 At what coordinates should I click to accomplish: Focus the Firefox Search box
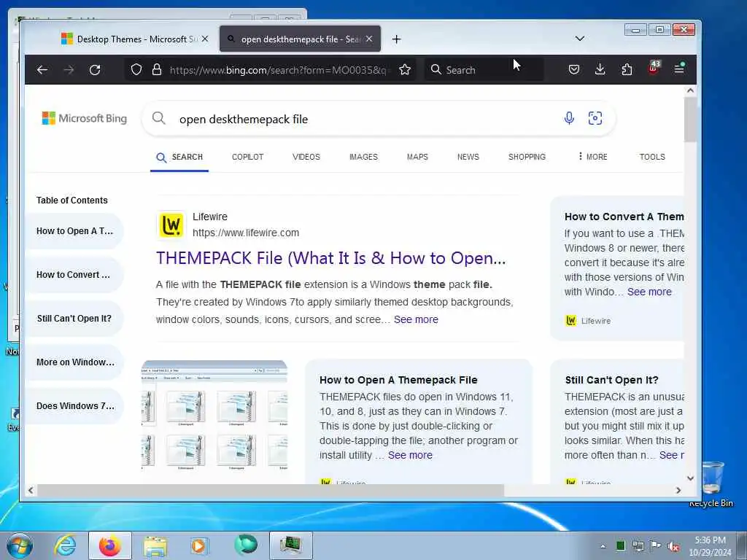(484, 70)
